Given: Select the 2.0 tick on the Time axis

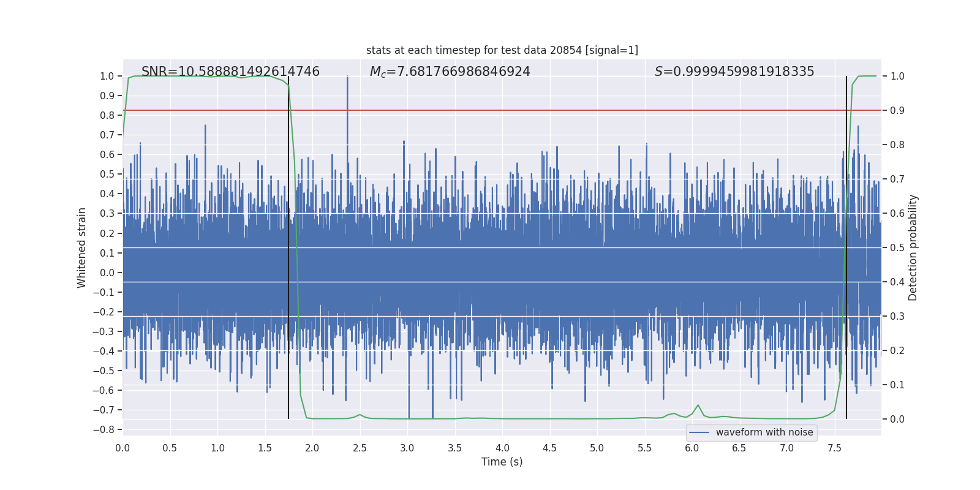Looking at the screenshot, I should coord(312,448).
